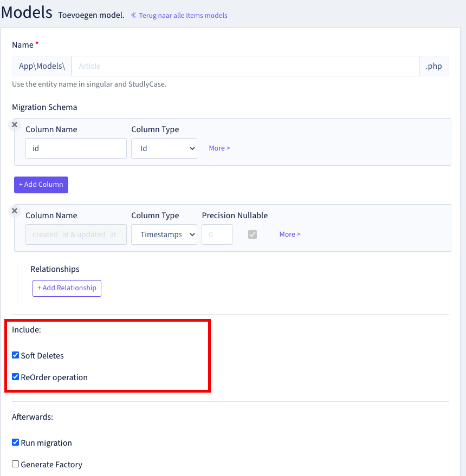Click the .php suffix label
The width and height of the screenshot is (466, 476).
pyautogui.click(x=434, y=66)
